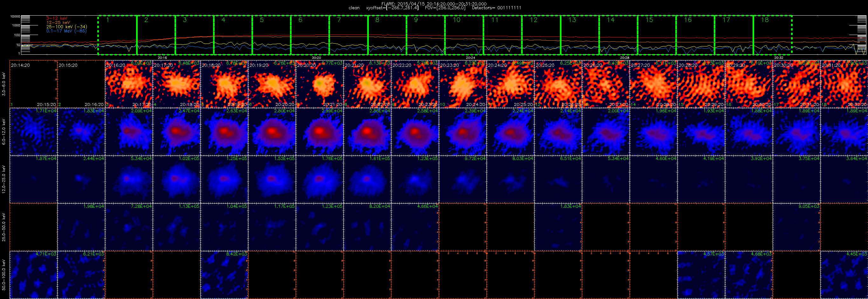Open the 25-50 keV image labeled 1.83E+04
This screenshot has width=868, height=299.
(x=558, y=227)
